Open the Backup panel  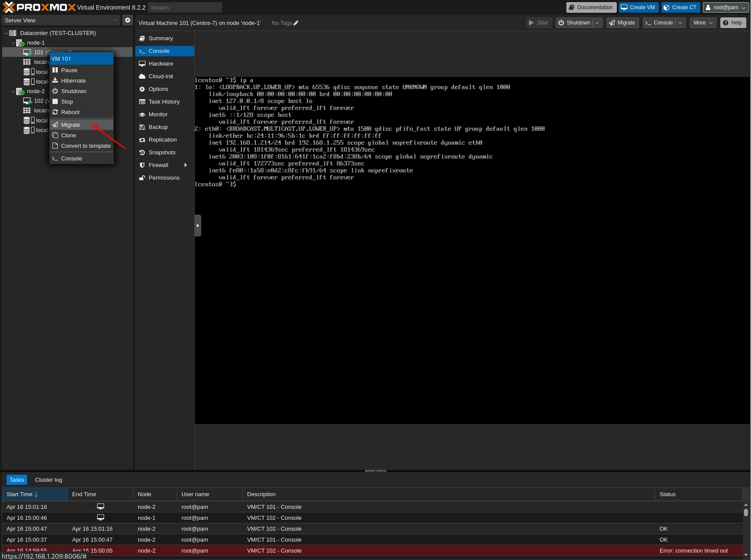[x=157, y=127]
